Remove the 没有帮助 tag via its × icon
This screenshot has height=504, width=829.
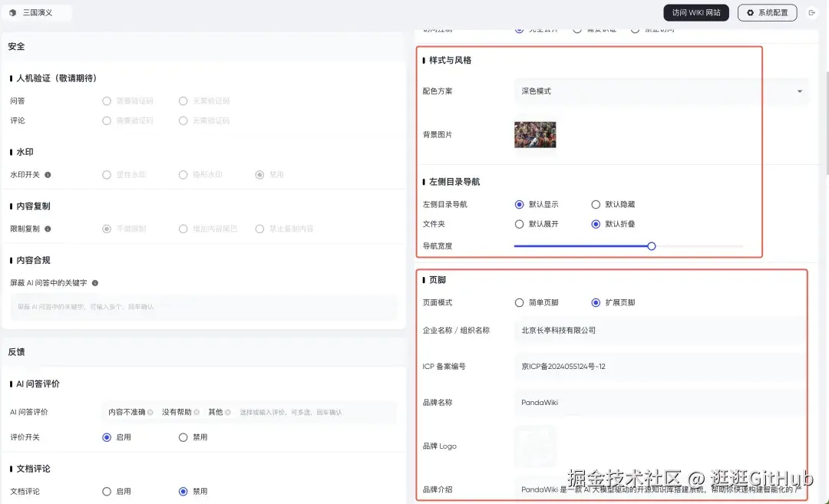[197, 411]
